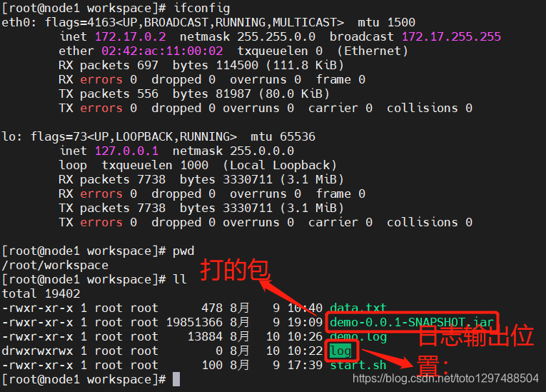Click the (Local Loopback) label
Screen dimensions: 546x392
(280, 165)
